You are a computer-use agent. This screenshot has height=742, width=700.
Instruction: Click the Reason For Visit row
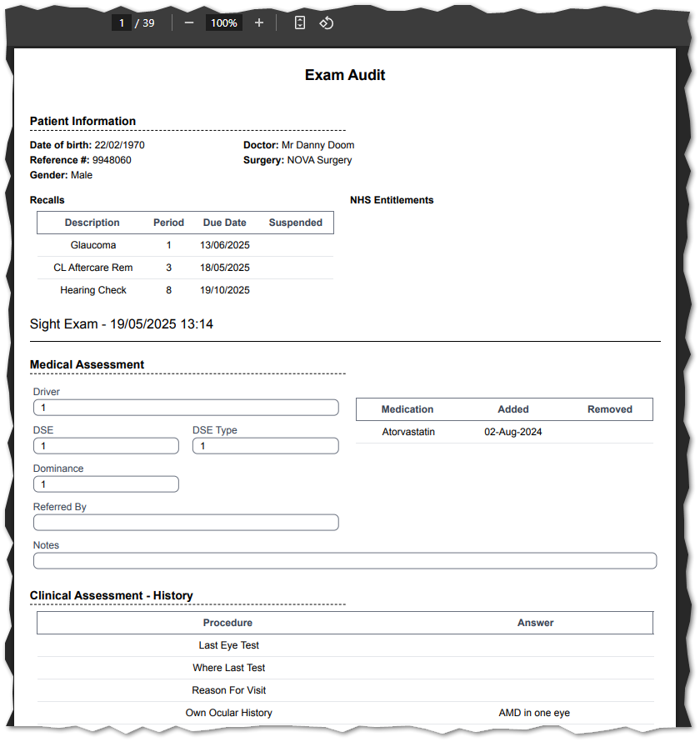pos(345,690)
